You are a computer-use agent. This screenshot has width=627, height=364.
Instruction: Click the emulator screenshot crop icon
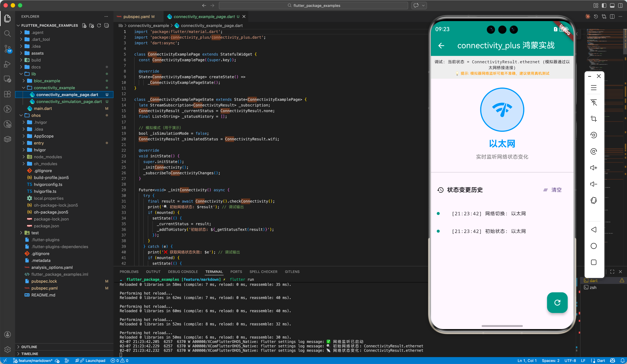tap(594, 119)
